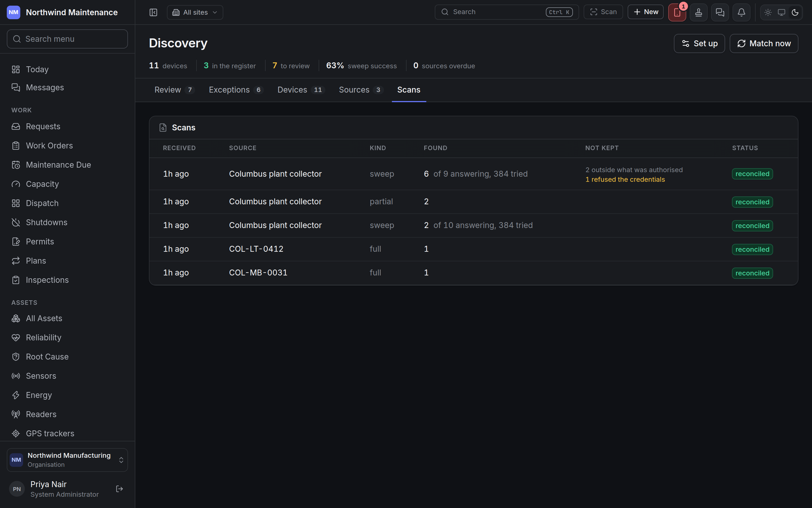Open Sensors page
The image size is (812, 508).
[x=67, y=376]
